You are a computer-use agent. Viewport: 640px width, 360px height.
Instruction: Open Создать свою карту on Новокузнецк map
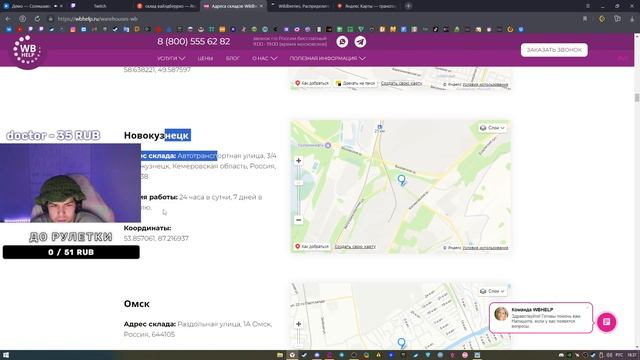coord(355,247)
